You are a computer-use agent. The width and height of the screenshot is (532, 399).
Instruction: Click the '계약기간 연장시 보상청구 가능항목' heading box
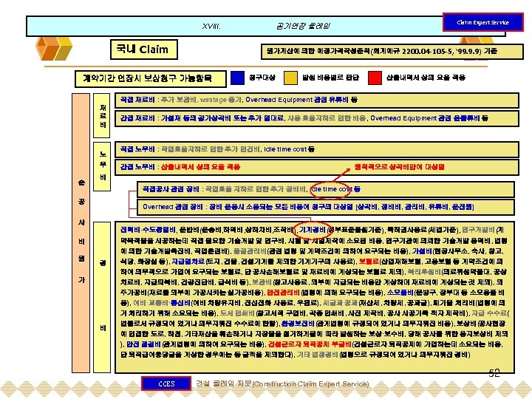[150, 79]
